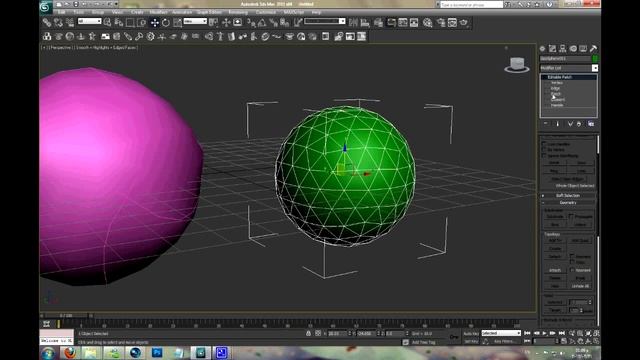Open the Selected key filter dropdown

coord(501,333)
